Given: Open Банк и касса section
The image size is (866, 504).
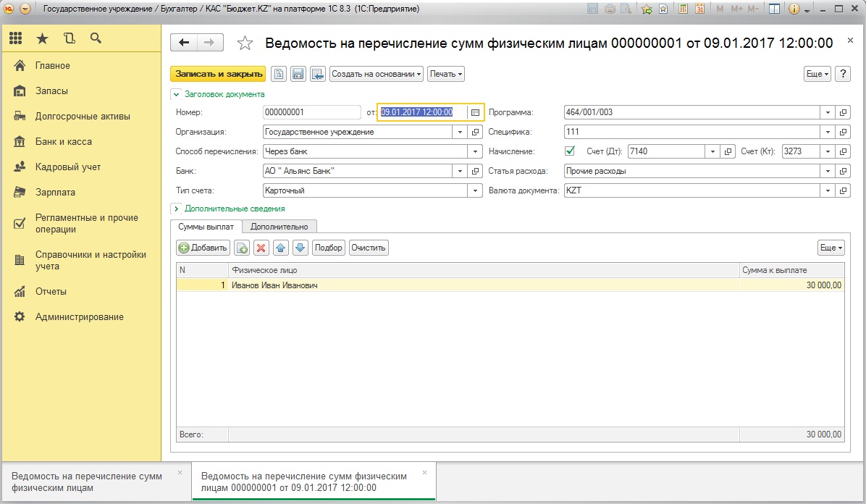Looking at the screenshot, I should click(x=64, y=142).
